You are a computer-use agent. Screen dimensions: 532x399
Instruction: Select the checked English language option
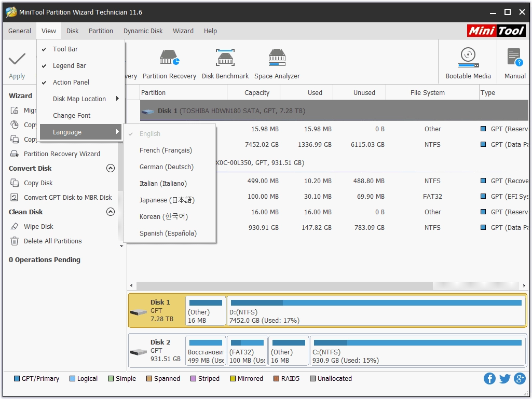point(169,134)
